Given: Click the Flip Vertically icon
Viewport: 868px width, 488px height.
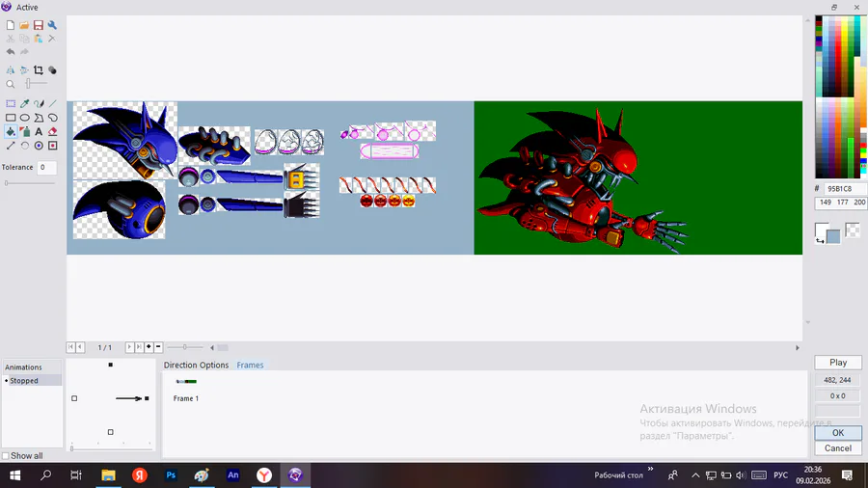Looking at the screenshot, I should pyautogui.click(x=24, y=70).
